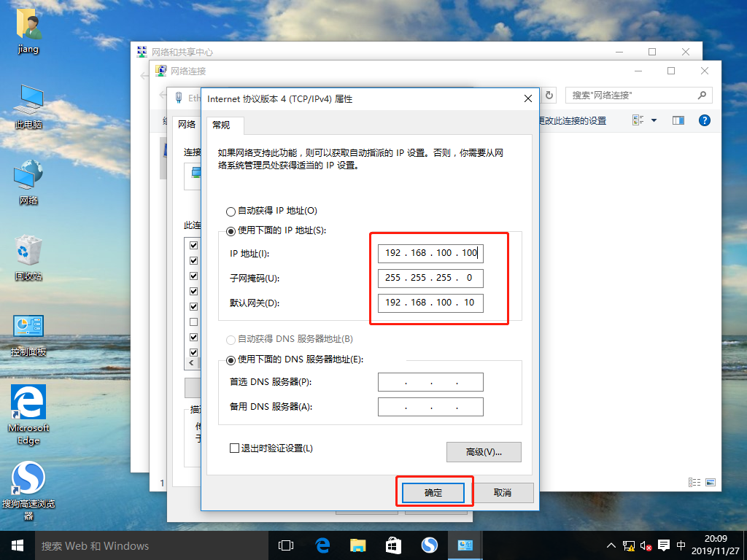
Task: Select the 回收站 recycle bin icon
Action: [28, 258]
